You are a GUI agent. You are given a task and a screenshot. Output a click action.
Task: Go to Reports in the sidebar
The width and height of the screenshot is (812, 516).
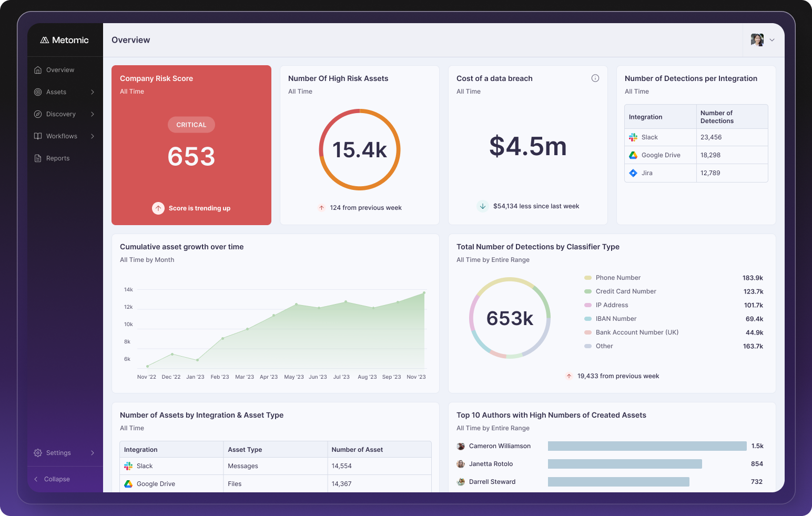(x=58, y=158)
